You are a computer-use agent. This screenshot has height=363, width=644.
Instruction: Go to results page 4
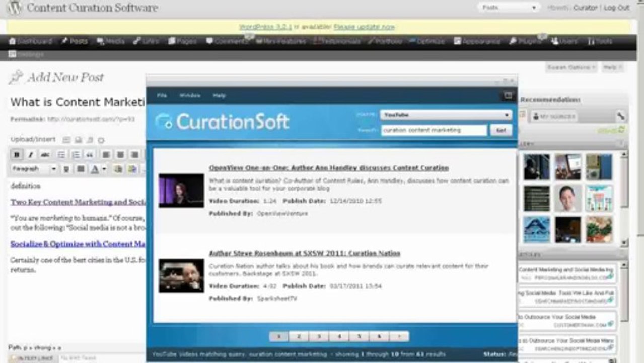point(339,336)
